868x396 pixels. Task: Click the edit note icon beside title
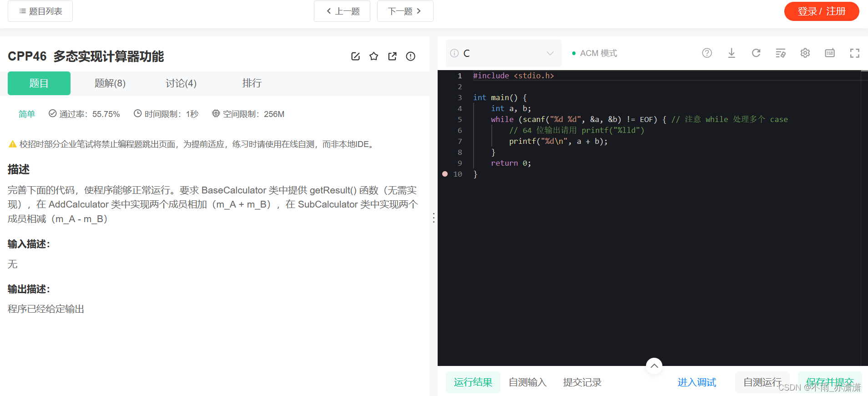tap(356, 56)
